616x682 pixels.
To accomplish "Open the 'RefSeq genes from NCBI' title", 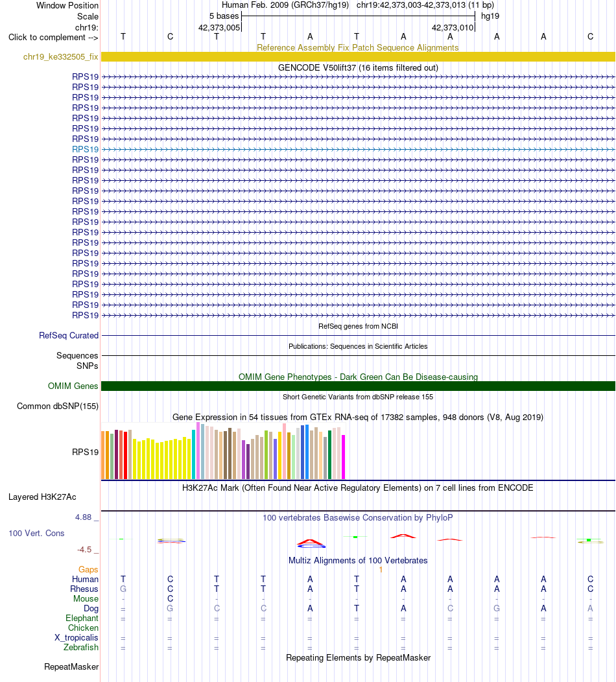I will [x=358, y=326].
